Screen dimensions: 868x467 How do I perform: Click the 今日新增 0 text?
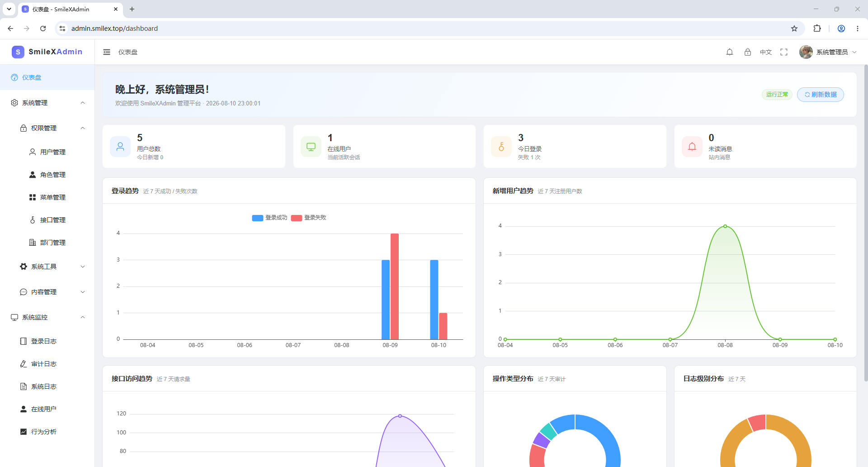pyautogui.click(x=150, y=157)
